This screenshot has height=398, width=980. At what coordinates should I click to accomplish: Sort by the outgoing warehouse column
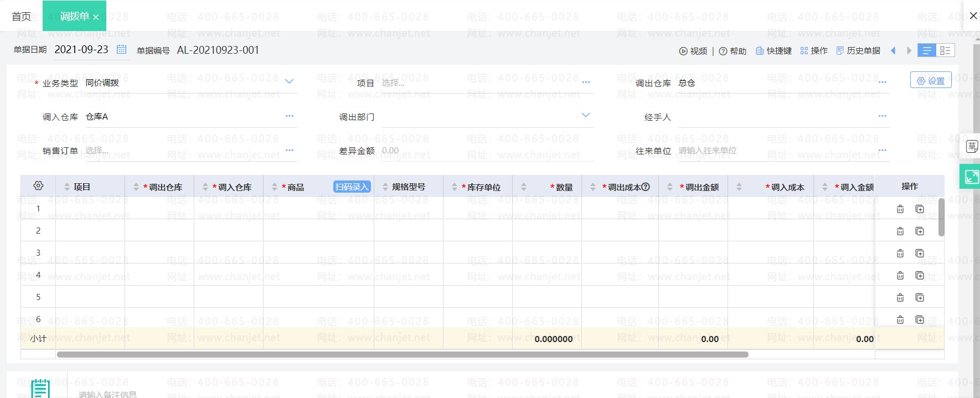tap(136, 187)
